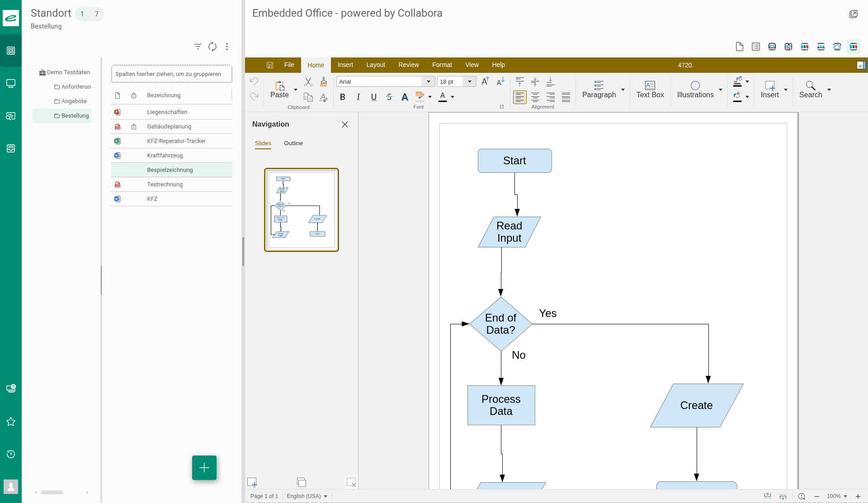Viewport: 868px width, 503px height.
Task: Click the font color swatch
Action: tap(443, 97)
